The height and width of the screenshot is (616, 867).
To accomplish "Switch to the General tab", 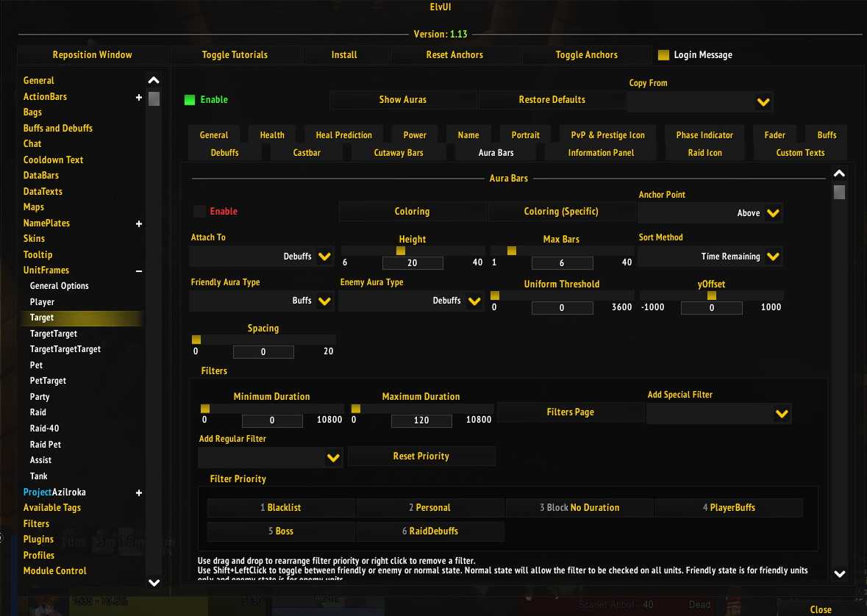I will tap(214, 135).
